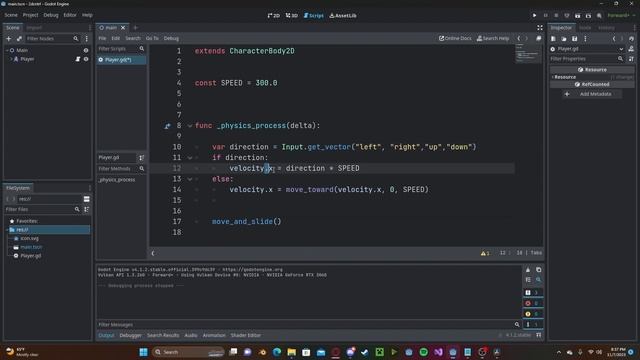Switch to the Import dock tab
The height and width of the screenshot is (360, 640).
(x=34, y=28)
